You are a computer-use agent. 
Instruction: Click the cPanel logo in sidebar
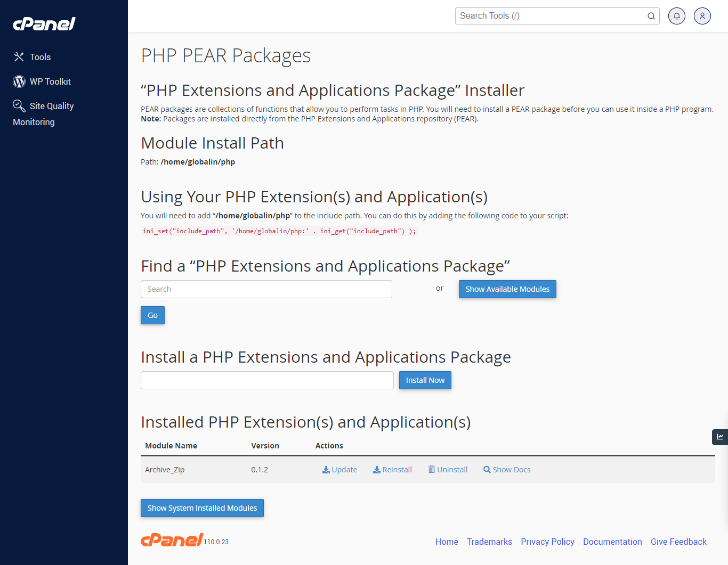tap(44, 24)
